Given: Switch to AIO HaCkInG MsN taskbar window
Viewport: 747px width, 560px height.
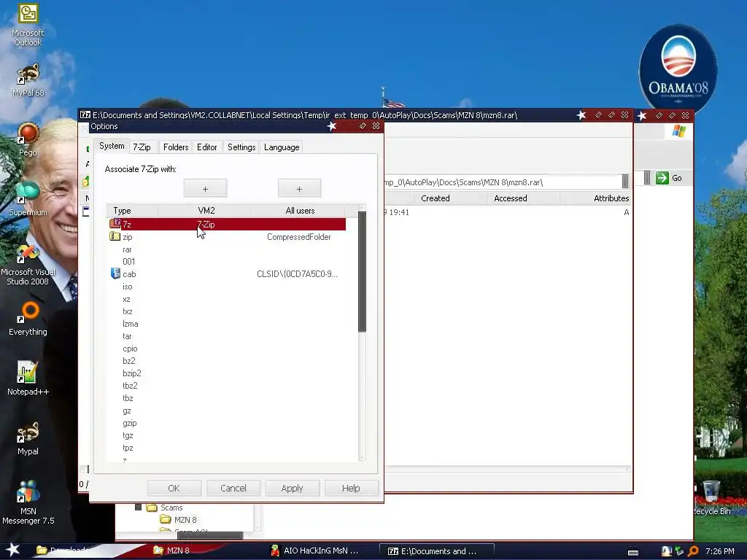Looking at the screenshot, I should coord(320,551).
